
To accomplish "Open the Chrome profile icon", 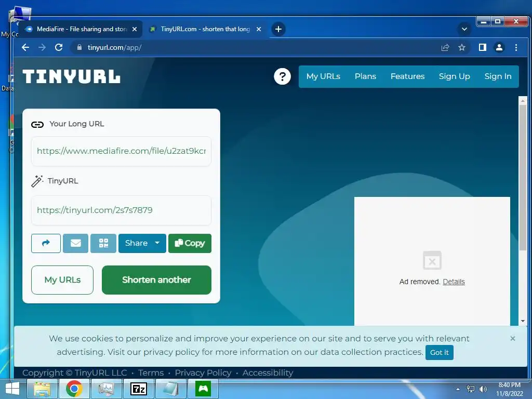I will pos(499,47).
